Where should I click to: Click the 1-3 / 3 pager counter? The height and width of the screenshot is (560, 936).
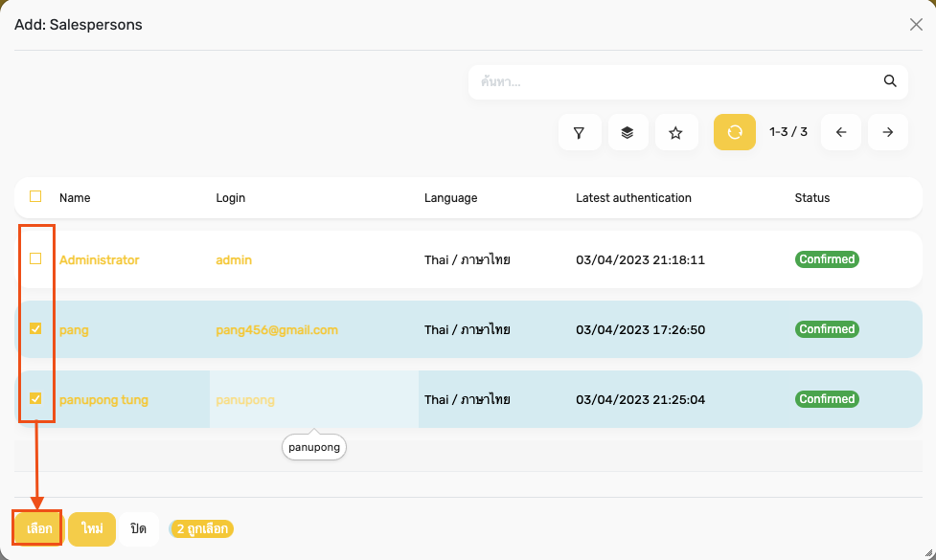click(788, 132)
